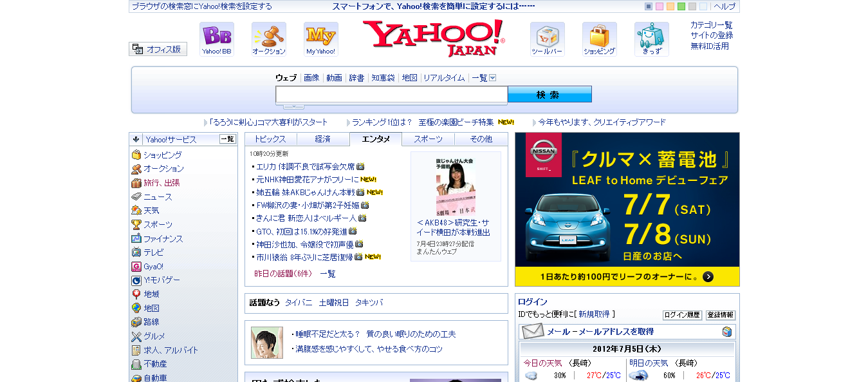Select the pink theme color swatch
868x382 pixels.
(660, 6)
